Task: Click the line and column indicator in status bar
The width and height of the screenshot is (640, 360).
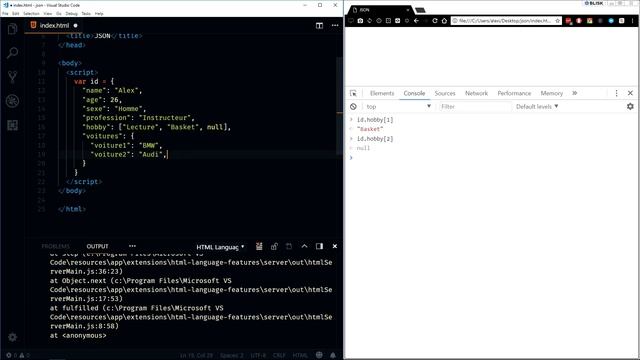Action: [x=196, y=355]
